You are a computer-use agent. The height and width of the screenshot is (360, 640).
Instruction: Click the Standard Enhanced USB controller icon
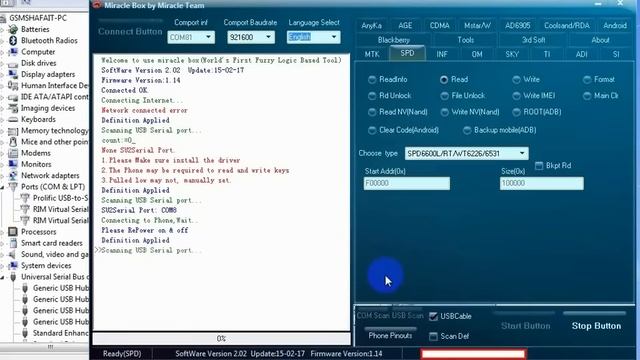[25, 333]
